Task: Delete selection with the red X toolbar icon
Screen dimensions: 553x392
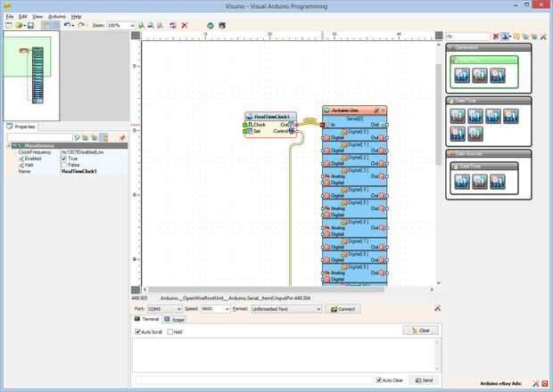Action: pos(184,25)
